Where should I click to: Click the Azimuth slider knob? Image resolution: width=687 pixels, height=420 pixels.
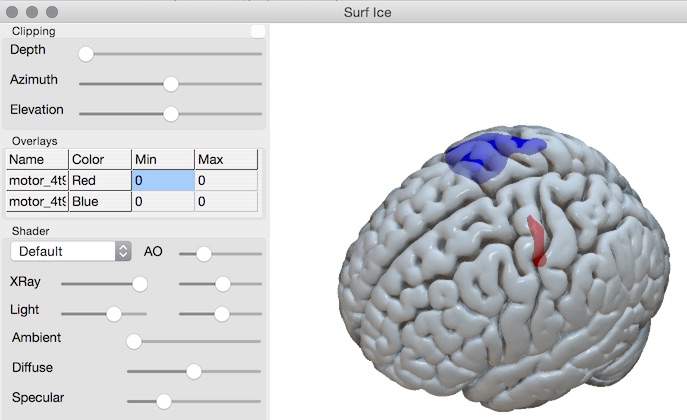[x=170, y=84]
